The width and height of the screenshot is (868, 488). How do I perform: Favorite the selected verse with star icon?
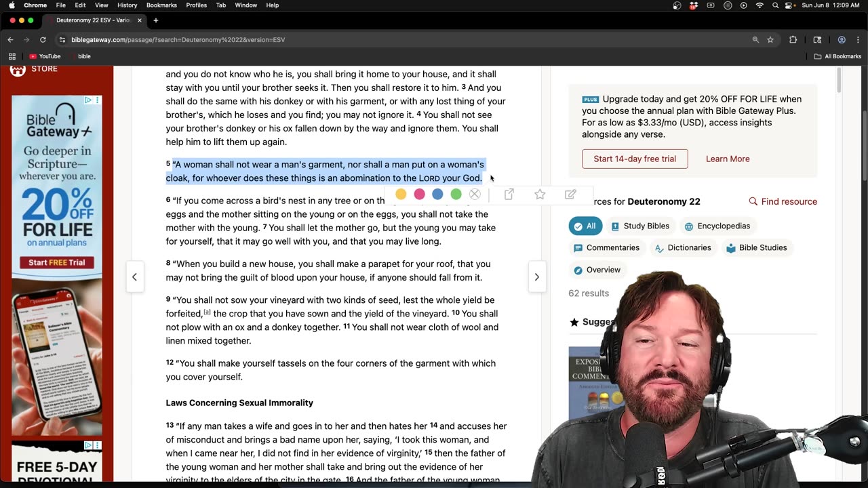tap(540, 195)
